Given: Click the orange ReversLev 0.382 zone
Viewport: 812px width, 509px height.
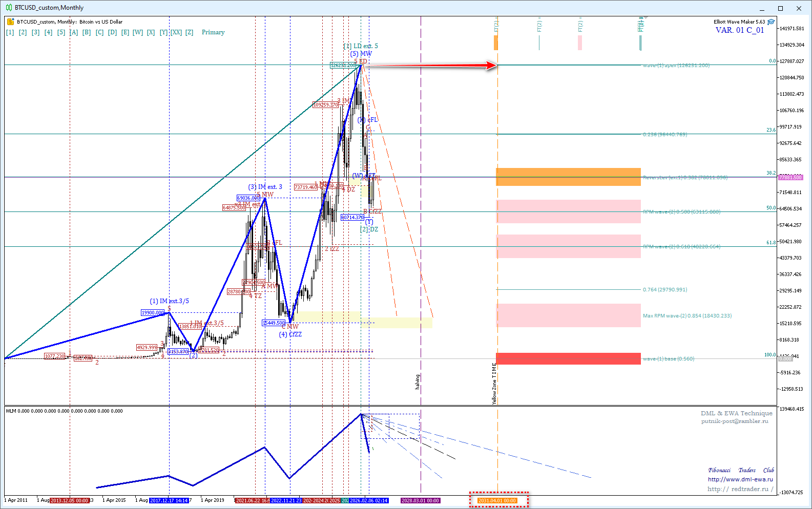Looking at the screenshot, I should [568, 177].
